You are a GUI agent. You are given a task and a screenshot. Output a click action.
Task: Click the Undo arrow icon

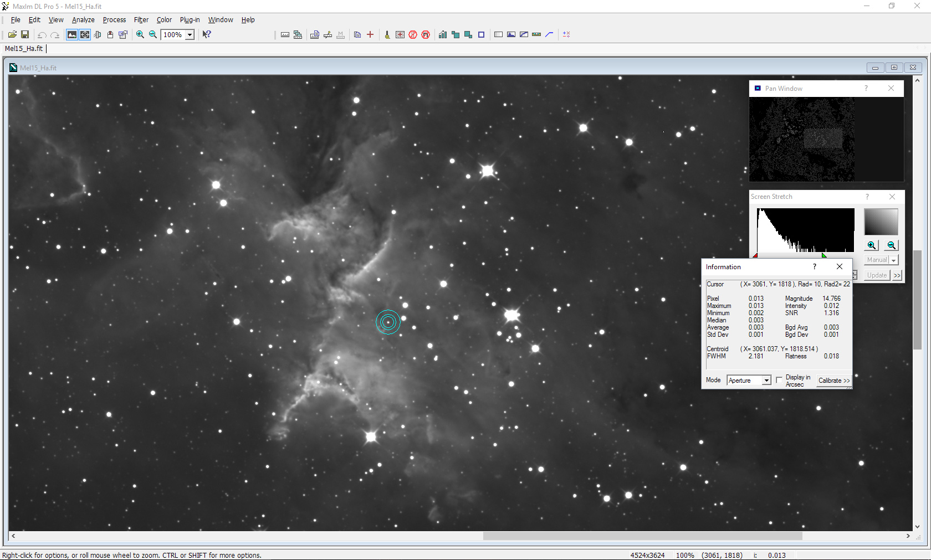coord(42,34)
